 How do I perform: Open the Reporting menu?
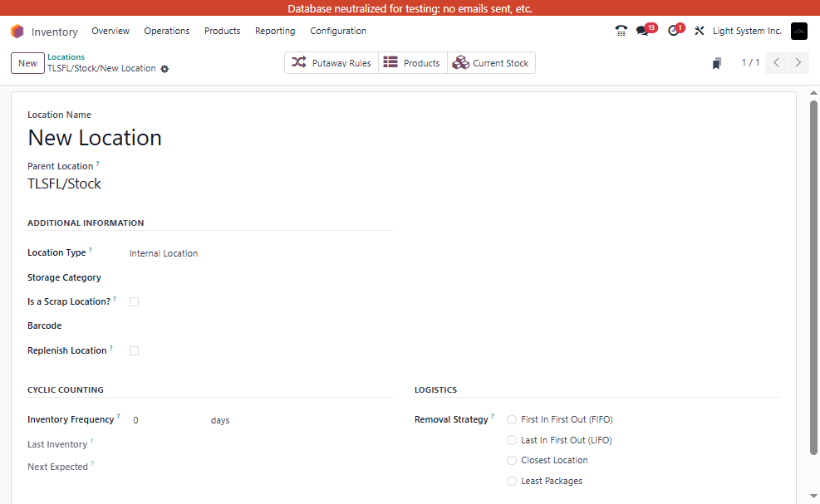(x=275, y=31)
